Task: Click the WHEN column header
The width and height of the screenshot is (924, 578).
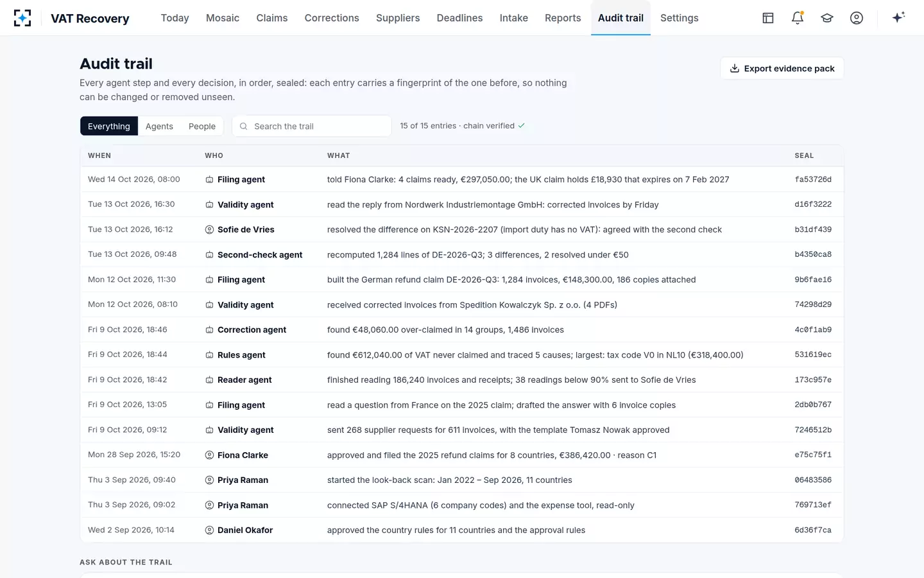Action: pos(99,155)
